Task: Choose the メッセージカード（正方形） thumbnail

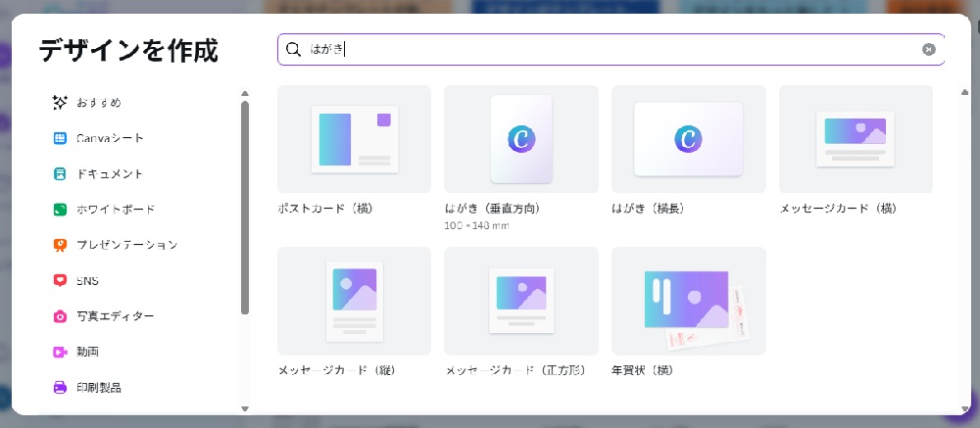Action: coord(520,301)
